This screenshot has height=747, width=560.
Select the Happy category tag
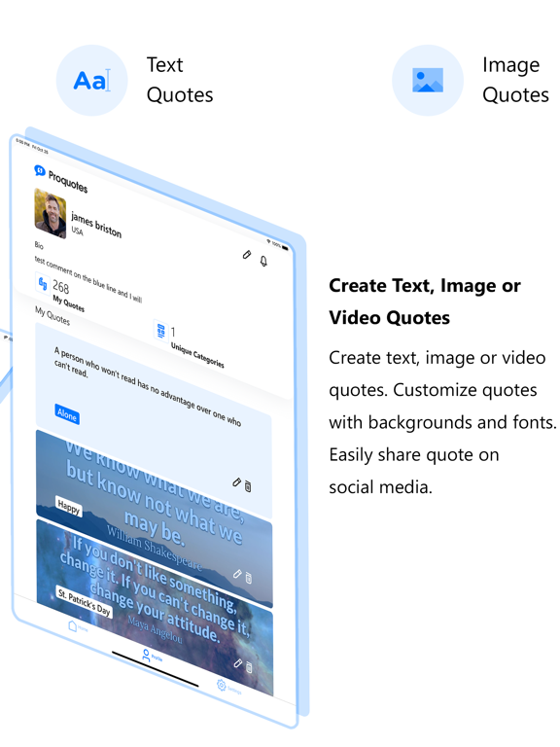[x=69, y=507]
